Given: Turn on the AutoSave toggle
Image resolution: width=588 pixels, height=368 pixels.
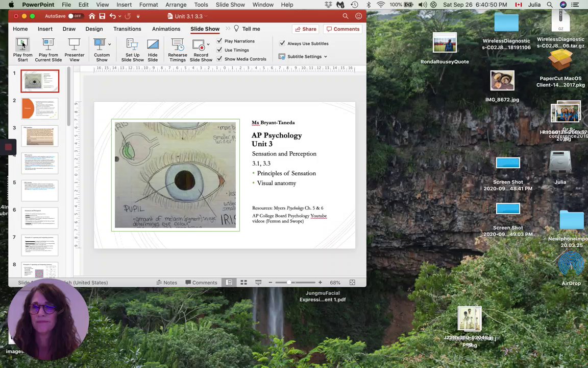Looking at the screenshot, I should coord(75,16).
